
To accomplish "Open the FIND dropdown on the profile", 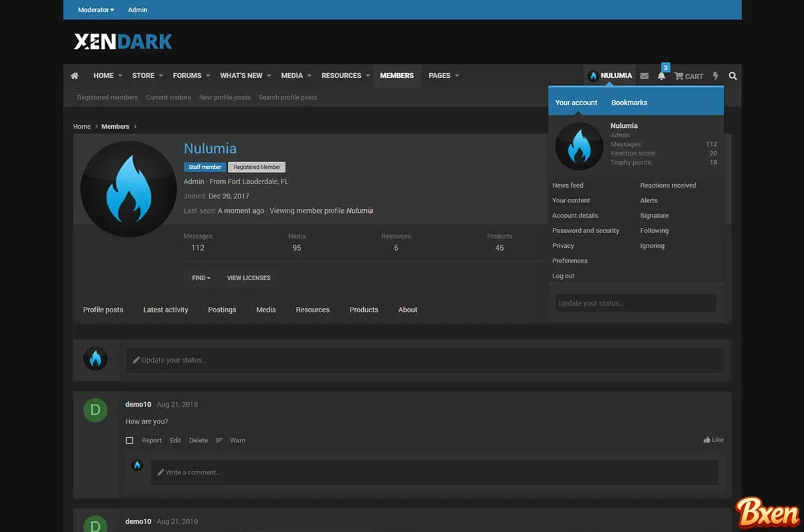I will (x=200, y=277).
